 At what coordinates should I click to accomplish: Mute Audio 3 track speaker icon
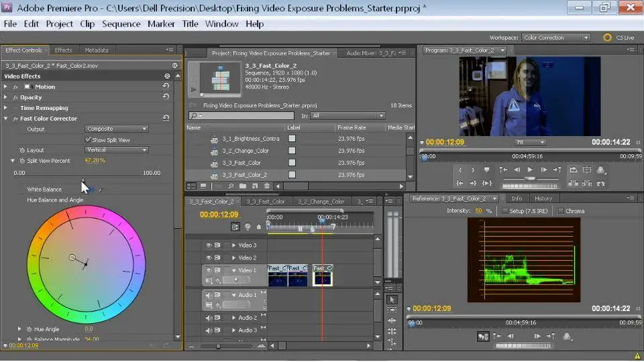pos(209,330)
